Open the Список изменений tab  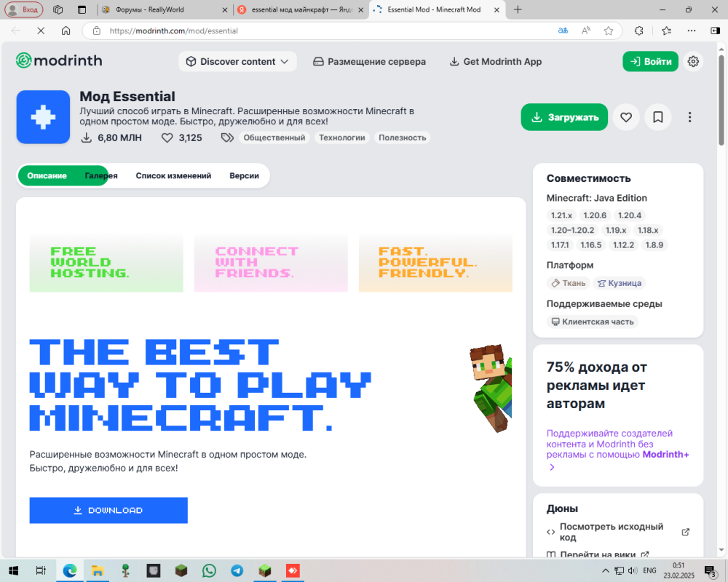tap(173, 175)
